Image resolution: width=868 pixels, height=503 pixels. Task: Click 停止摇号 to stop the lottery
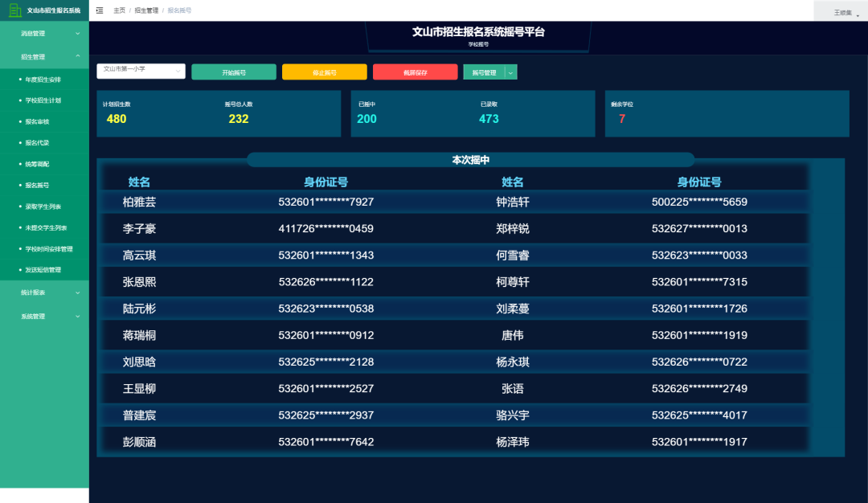[324, 72]
